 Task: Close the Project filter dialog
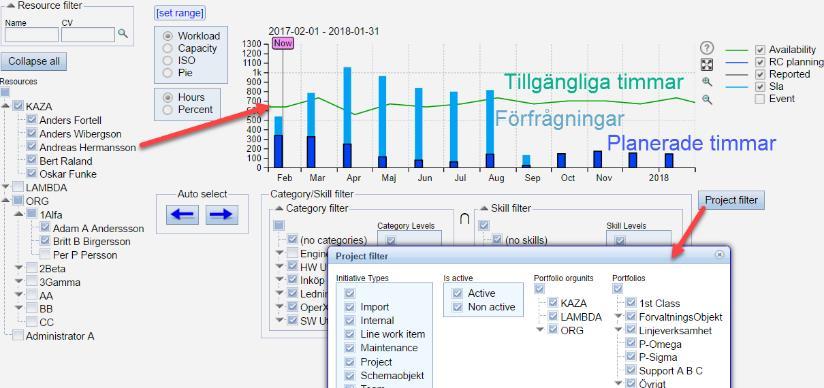pyautogui.click(x=719, y=254)
